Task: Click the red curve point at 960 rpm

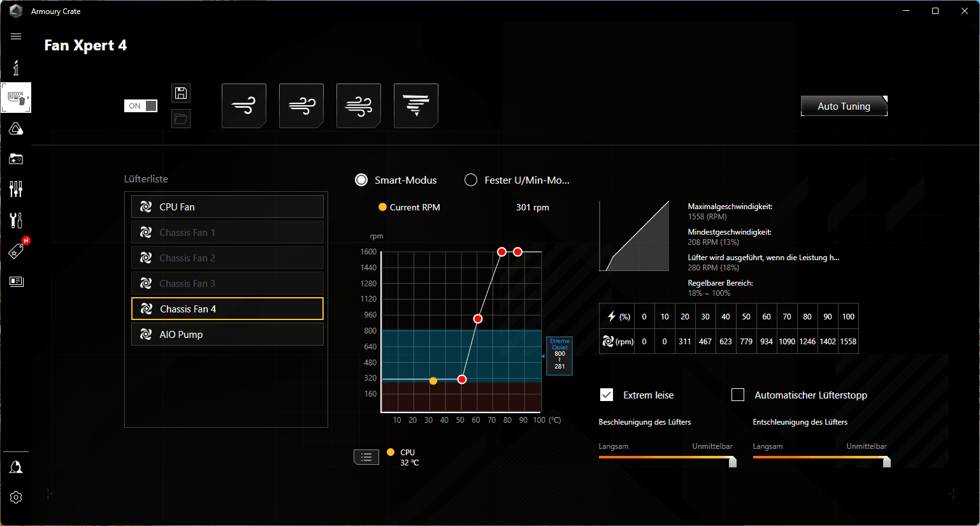Action: pos(478,319)
